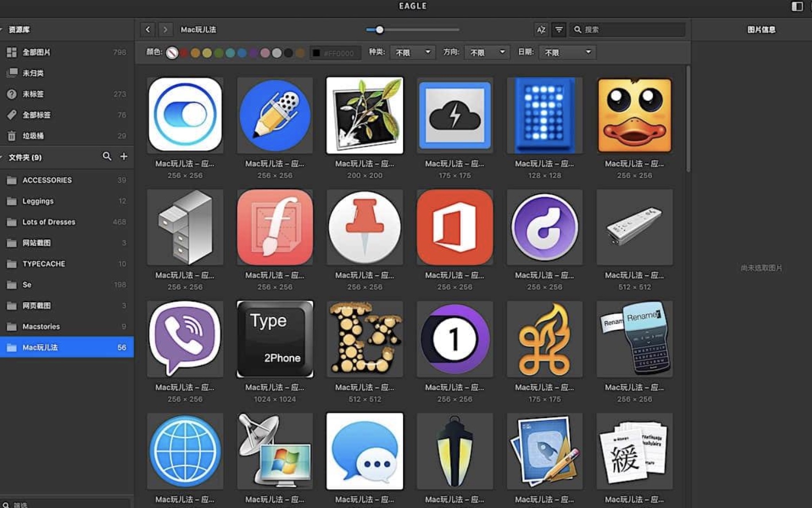The height and width of the screenshot is (508, 812).
Task: Select the Chinese character papers thumbnail
Action: click(x=635, y=451)
